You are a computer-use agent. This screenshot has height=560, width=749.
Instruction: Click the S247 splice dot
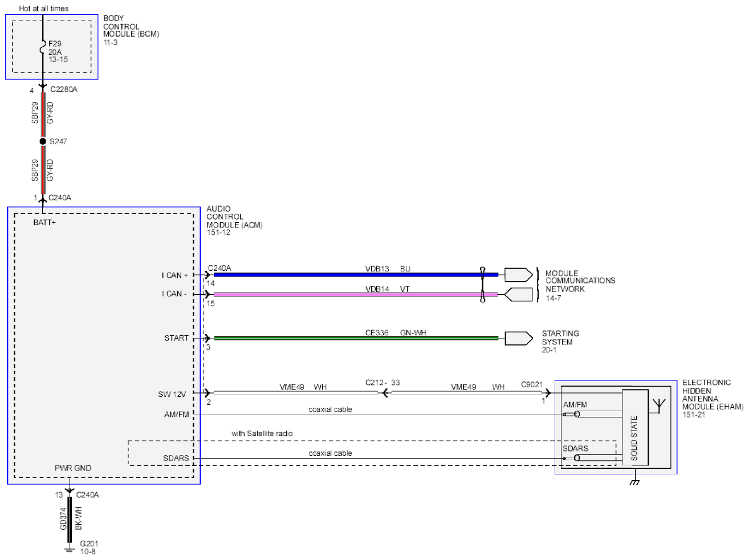point(43,141)
